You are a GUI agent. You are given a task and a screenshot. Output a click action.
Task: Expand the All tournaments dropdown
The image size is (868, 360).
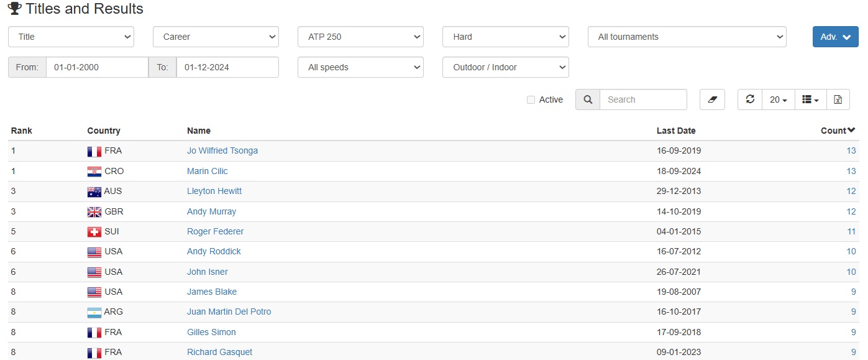click(x=687, y=37)
